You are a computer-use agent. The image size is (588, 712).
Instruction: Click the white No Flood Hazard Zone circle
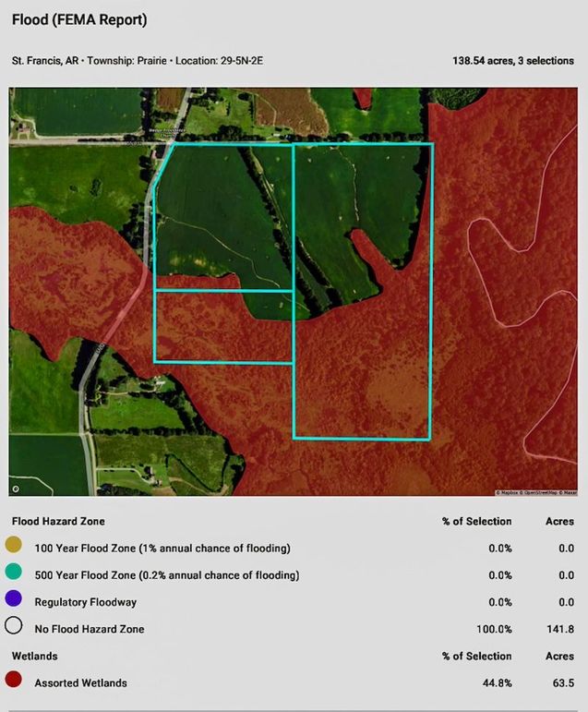[x=14, y=629]
